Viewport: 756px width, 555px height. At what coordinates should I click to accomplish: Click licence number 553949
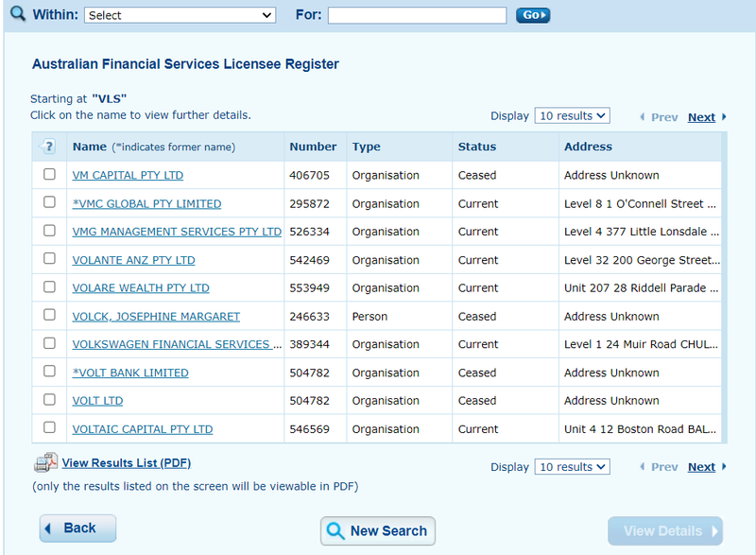tap(309, 288)
